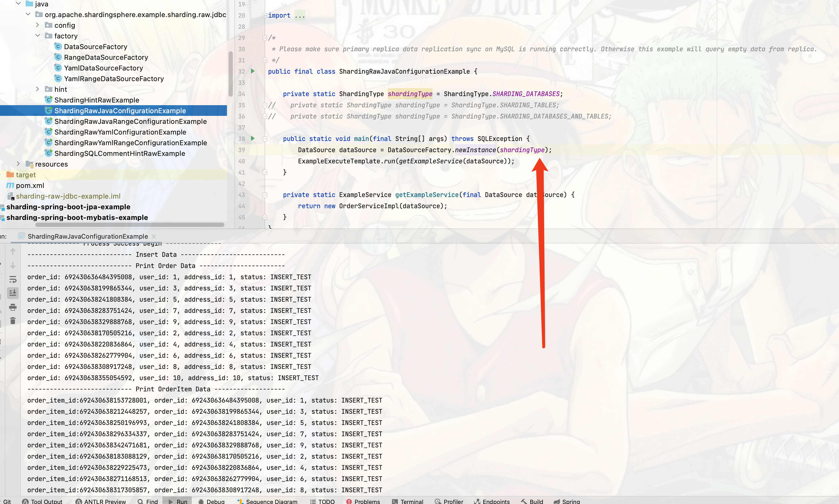Viewport: 839px width, 504px height.
Task: Toggle Soft-Wrap in the Run console
Action: click(13, 279)
